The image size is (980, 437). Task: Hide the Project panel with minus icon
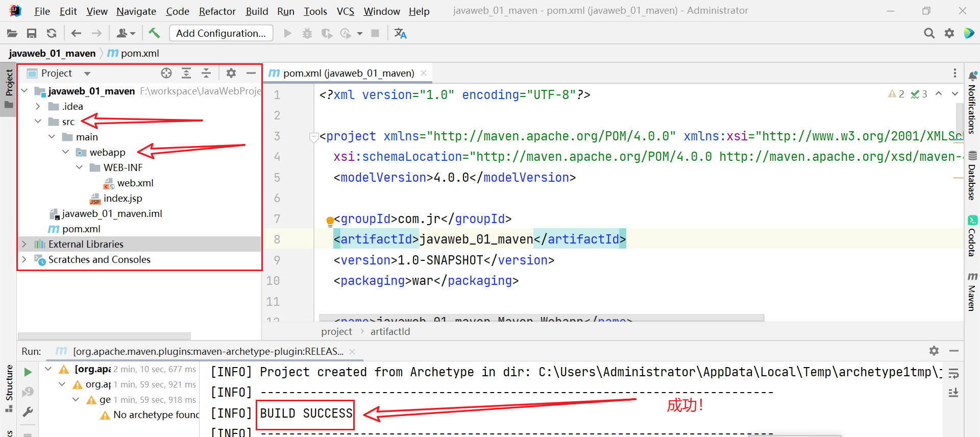tap(251, 73)
